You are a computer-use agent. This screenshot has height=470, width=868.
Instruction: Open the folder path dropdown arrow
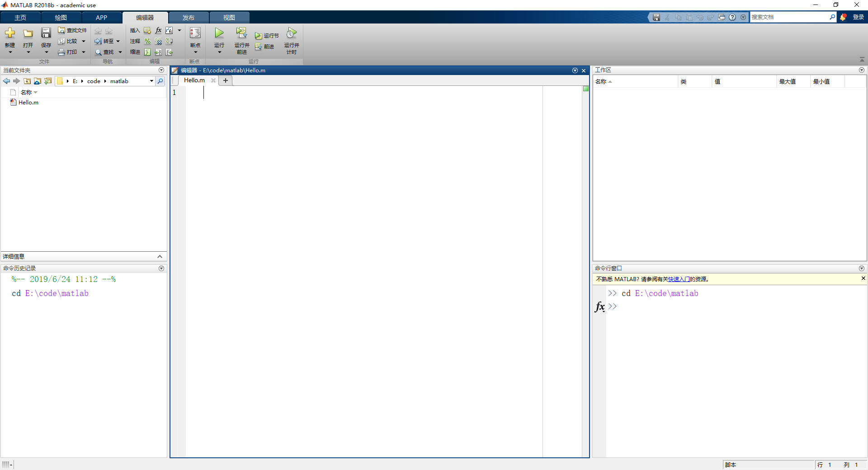(151, 81)
